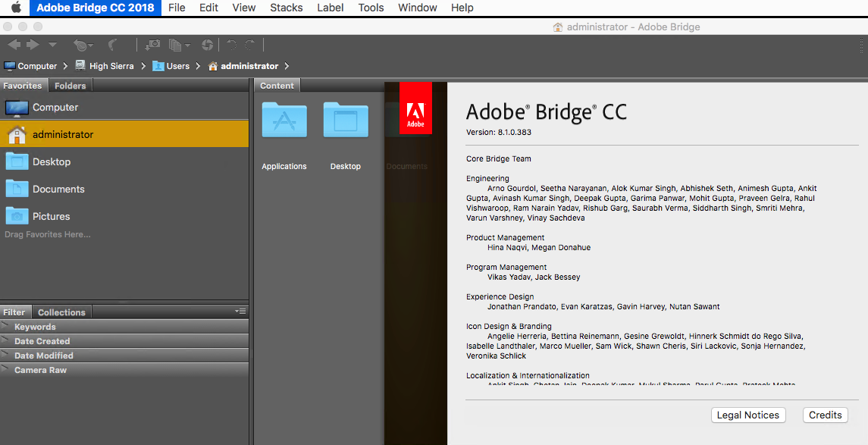
Task: Click the boomerang return-to-application icon
Action: 113,45
